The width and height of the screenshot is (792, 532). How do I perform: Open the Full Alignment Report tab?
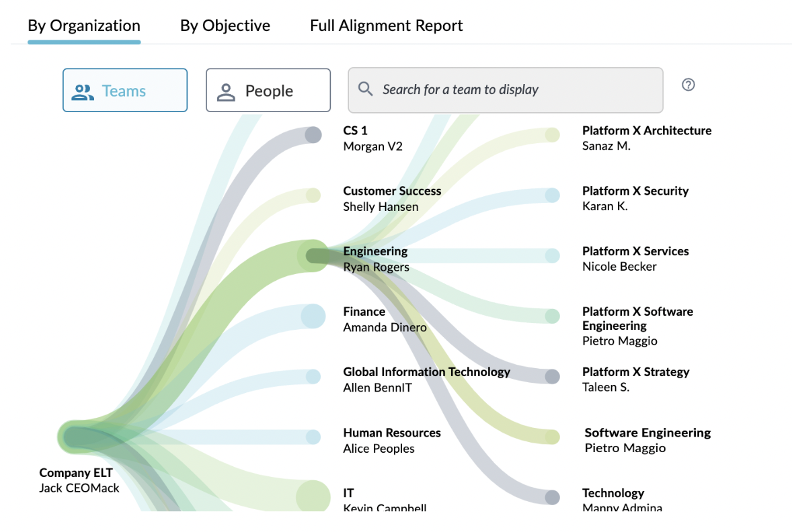click(x=387, y=26)
